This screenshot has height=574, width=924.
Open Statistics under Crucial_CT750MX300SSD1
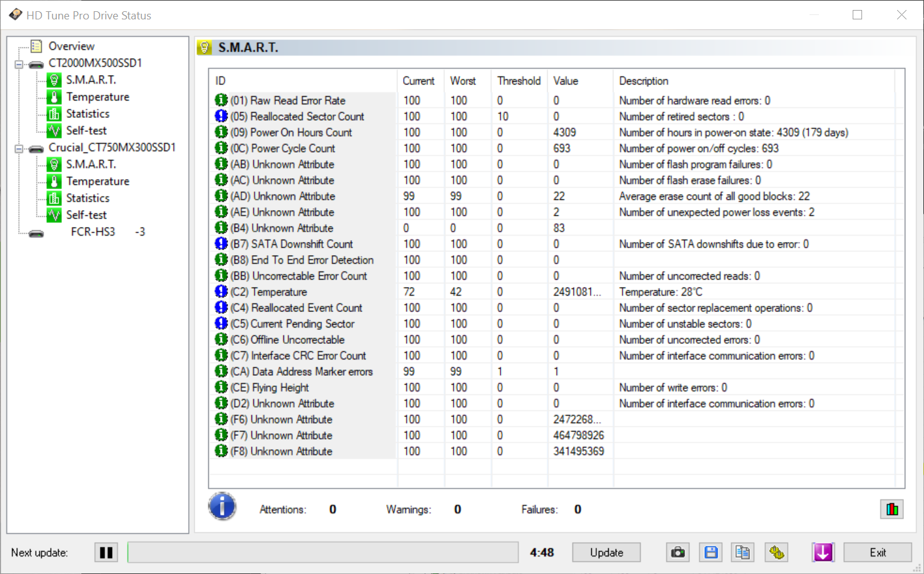[88, 198]
